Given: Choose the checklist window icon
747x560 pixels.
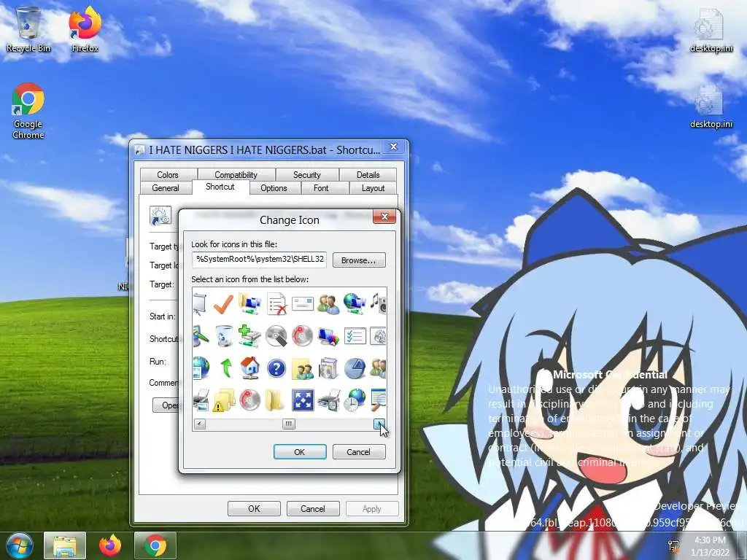Looking at the screenshot, I should click(x=355, y=335).
